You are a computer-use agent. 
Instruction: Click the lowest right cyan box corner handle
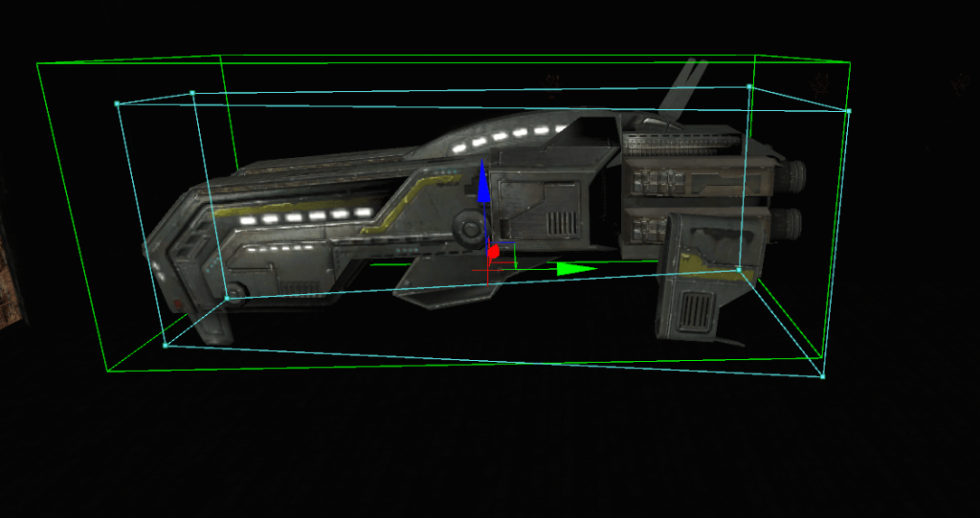[822, 376]
